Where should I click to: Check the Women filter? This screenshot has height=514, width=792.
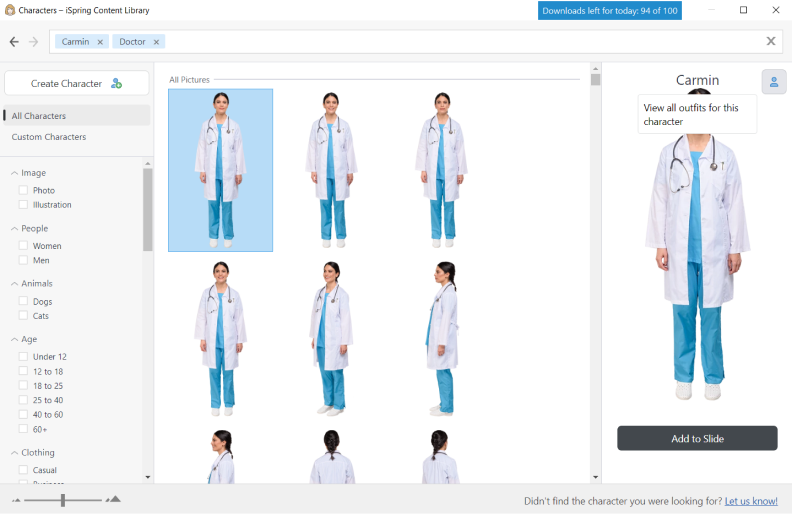[x=23, y=245]
